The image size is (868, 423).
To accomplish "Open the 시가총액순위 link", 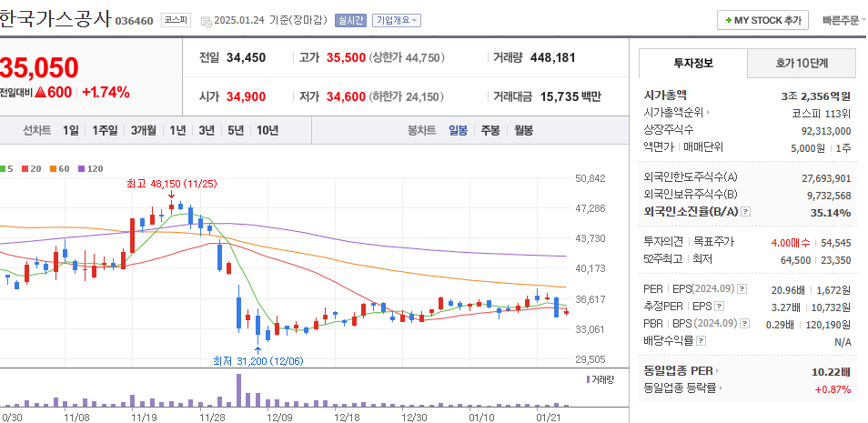I will point(673,113).
